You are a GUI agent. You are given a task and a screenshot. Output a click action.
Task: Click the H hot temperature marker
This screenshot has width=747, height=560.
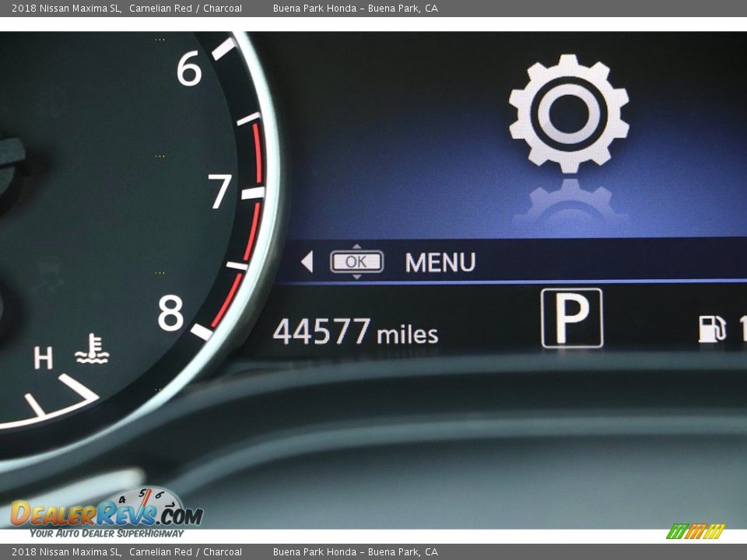(44, 358)
